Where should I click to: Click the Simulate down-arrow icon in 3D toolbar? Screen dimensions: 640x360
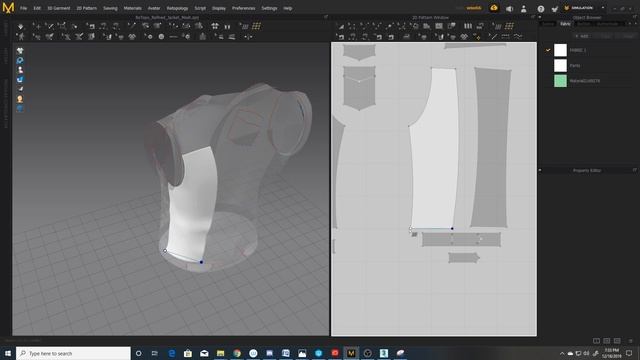pyautogui.click(x=20, y=27)
